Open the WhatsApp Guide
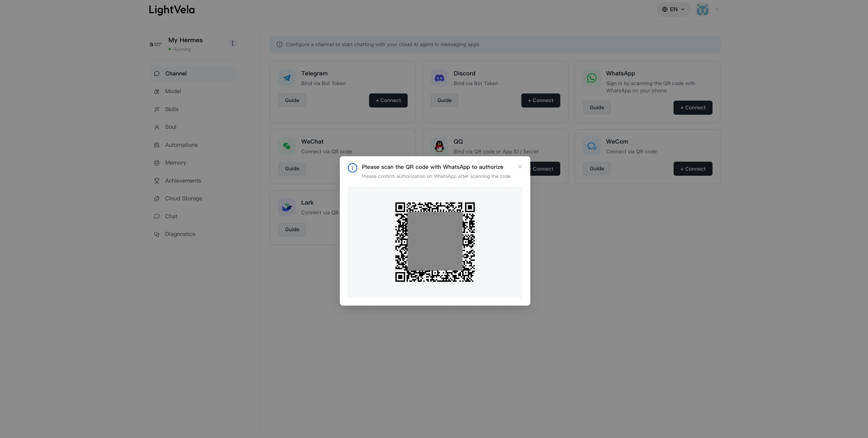The height and width of the screenshot is (438, 868). click(x=597, y=108)
